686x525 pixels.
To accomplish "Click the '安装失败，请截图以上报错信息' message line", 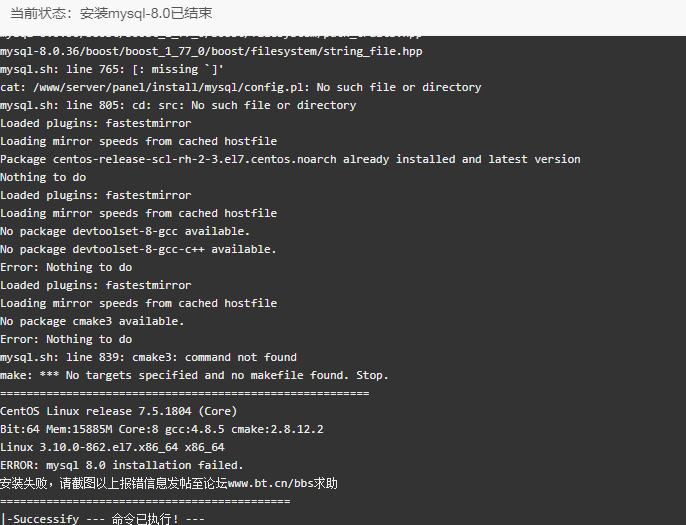I will coord(168,483).
